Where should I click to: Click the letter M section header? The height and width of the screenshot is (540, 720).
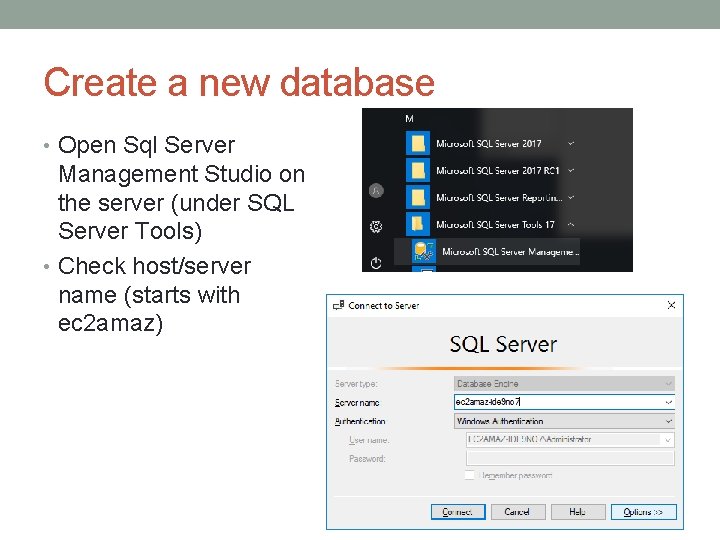click(x=409, y=119)
